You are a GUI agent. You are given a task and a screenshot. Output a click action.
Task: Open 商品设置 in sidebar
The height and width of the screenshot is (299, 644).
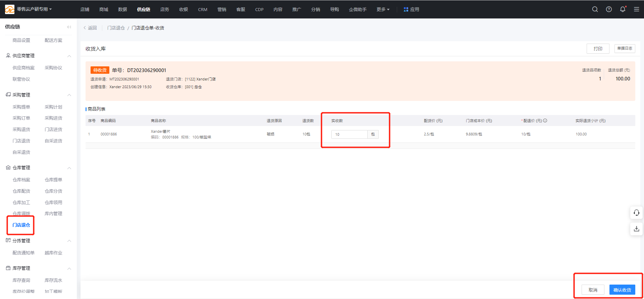(x=21, y=40)
